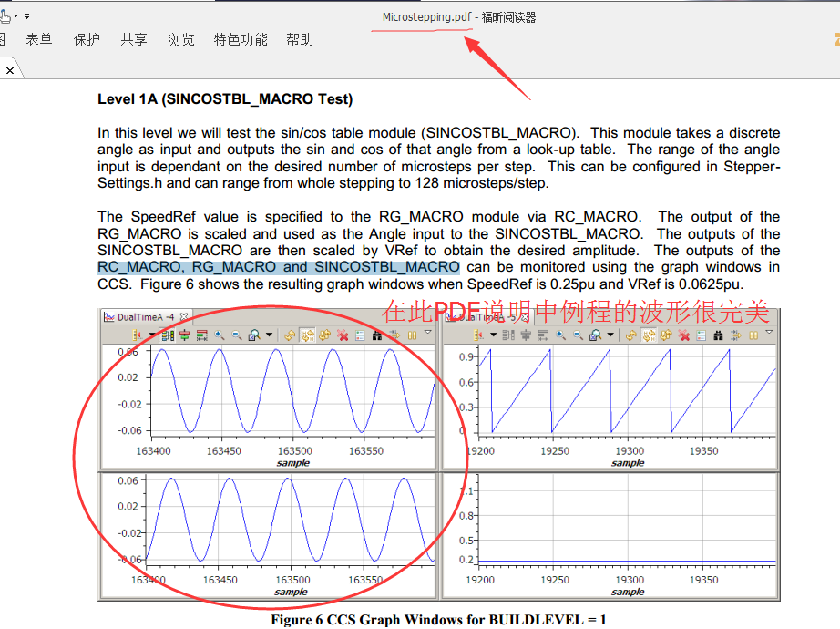Expand measurement marker dropdown in DualTimeA -5 toolbar
Screen dimensions: 840x629
(494, 335)
